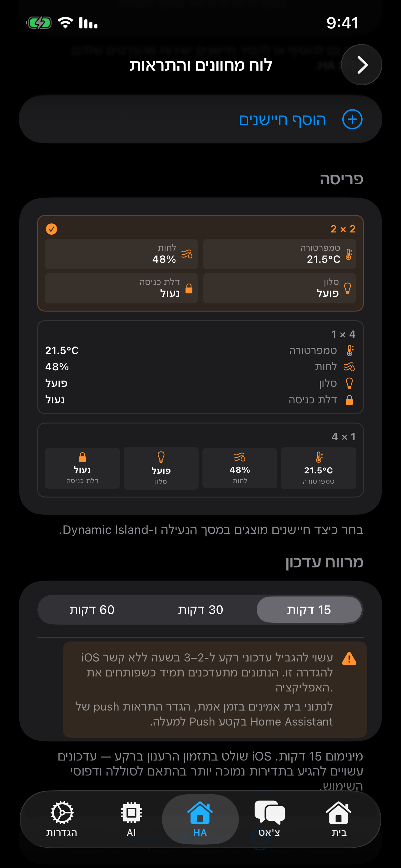
Task: Tap the orange checkmark on the 2×2 layout
Action: (x=51, y=229)
